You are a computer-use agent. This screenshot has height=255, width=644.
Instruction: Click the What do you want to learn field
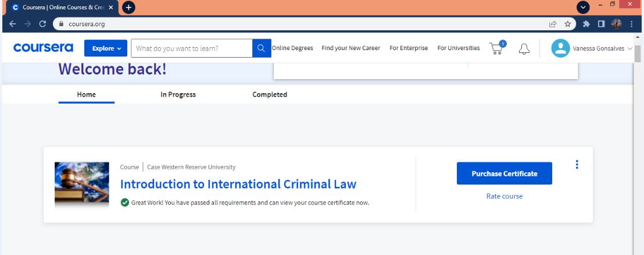191,48
